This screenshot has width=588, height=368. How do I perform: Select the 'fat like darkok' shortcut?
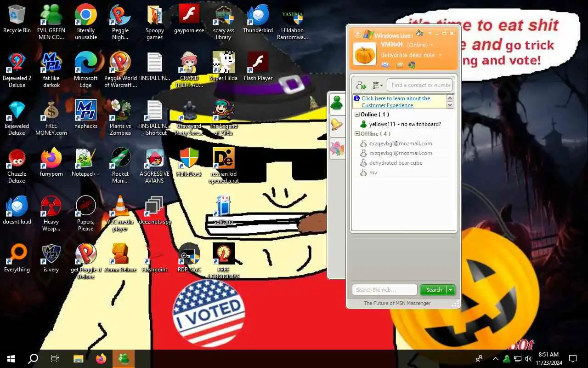51,70
